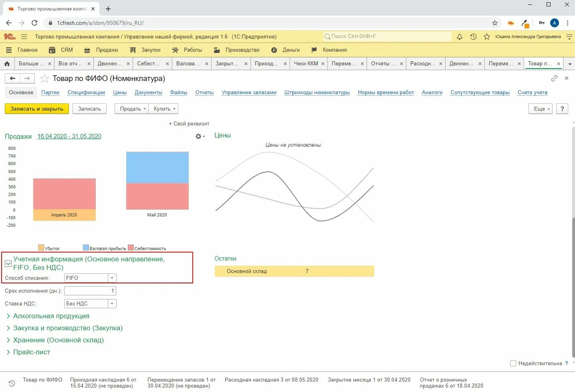
Task: Open the Счета учета link
Action: (x=532, y=92)
